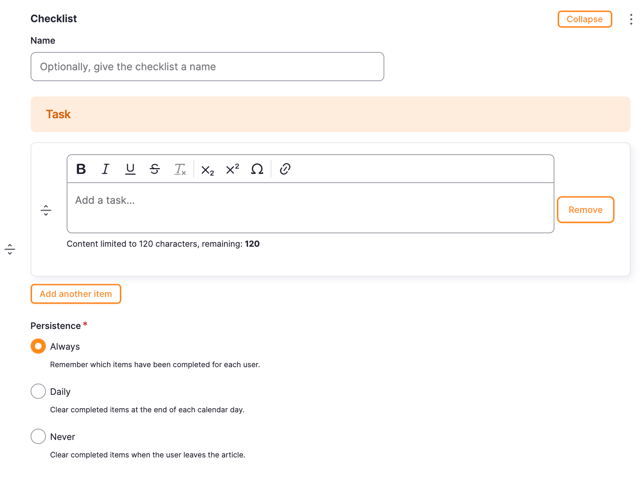Select the Always persistence option
Screen dimensions: 644x484
click(38, 346)
